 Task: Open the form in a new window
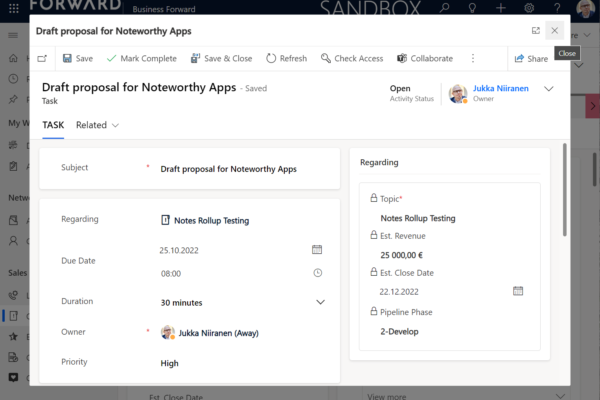pyautogui.click(x=43, y=59)
